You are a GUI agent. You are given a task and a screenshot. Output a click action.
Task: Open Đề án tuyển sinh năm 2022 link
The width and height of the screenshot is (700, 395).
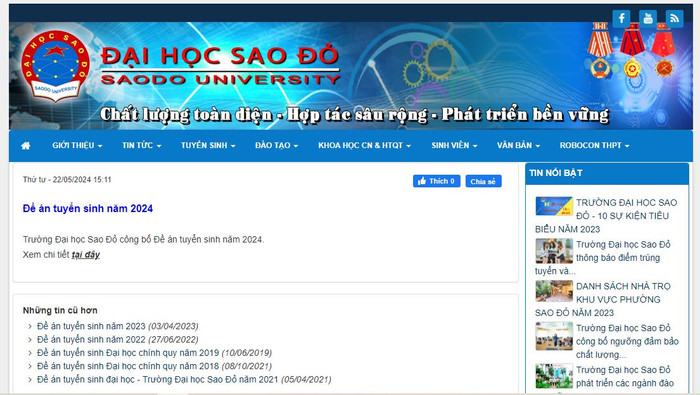(91, 340)
